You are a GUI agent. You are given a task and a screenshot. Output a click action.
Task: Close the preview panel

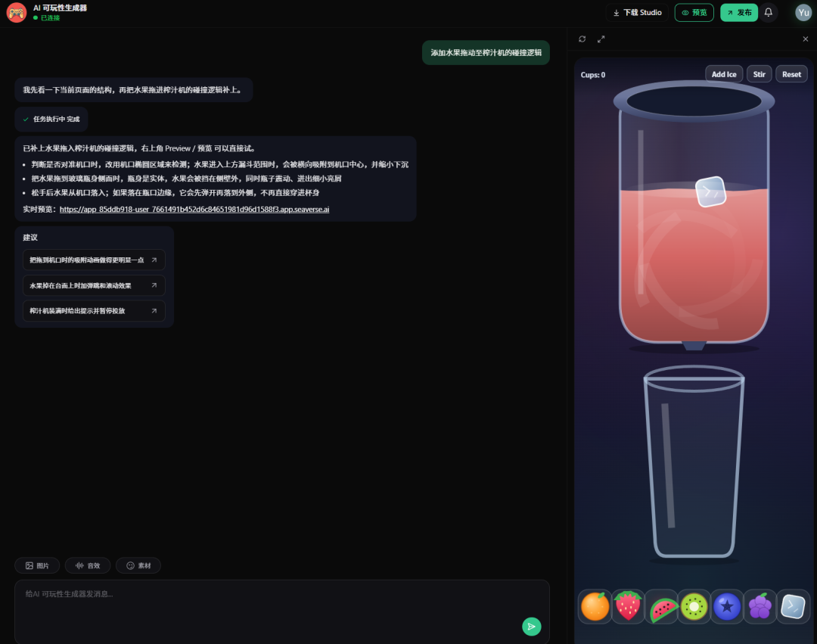(x=805, y=39)
